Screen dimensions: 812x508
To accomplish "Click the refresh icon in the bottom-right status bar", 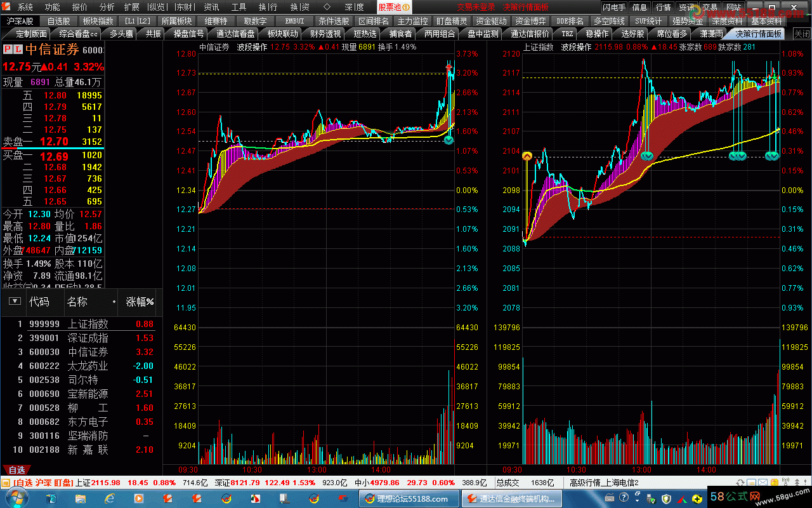I will [741, 483].
